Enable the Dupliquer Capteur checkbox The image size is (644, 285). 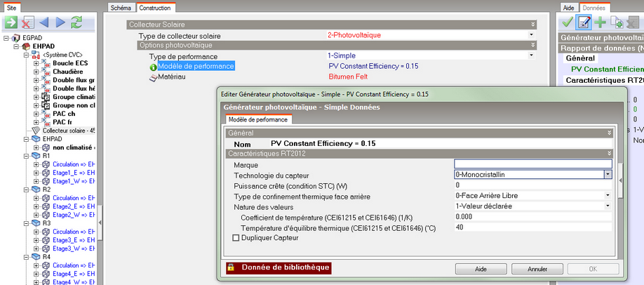pos(236,238)
